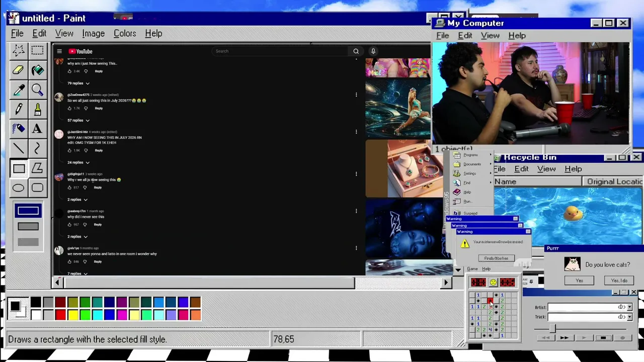The width and height of the screenshot is (644, 362).
Task: Reply to the @aubrey-l7m comment
Action: pyautogui.click(x=98, y=225)
